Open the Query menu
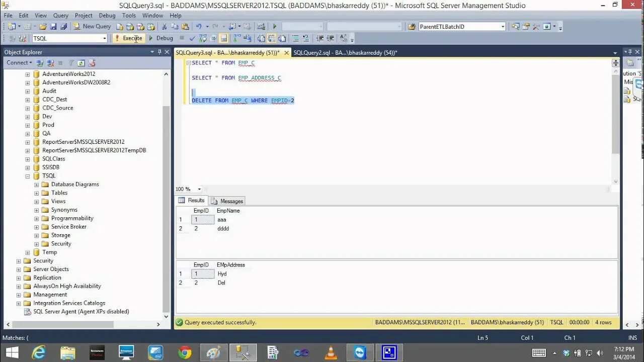Screen dimensions: 644x362 pos(60,16)
